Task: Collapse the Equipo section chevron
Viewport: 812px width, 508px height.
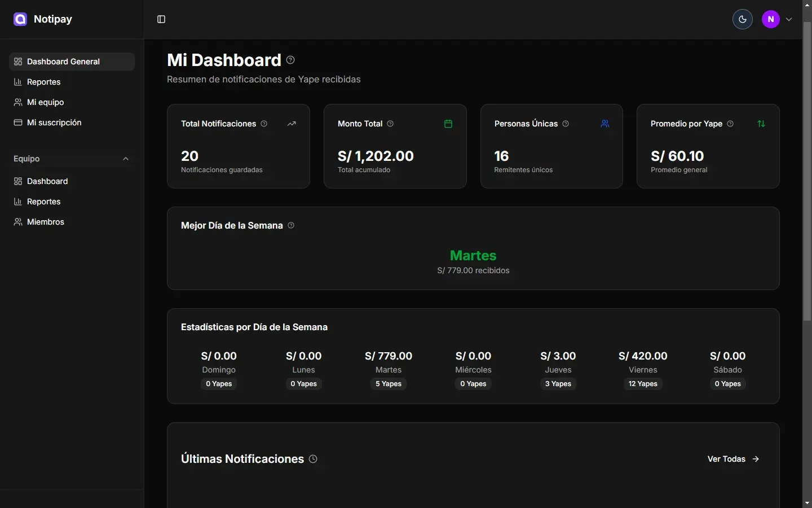Action: (x=125, y=159)
